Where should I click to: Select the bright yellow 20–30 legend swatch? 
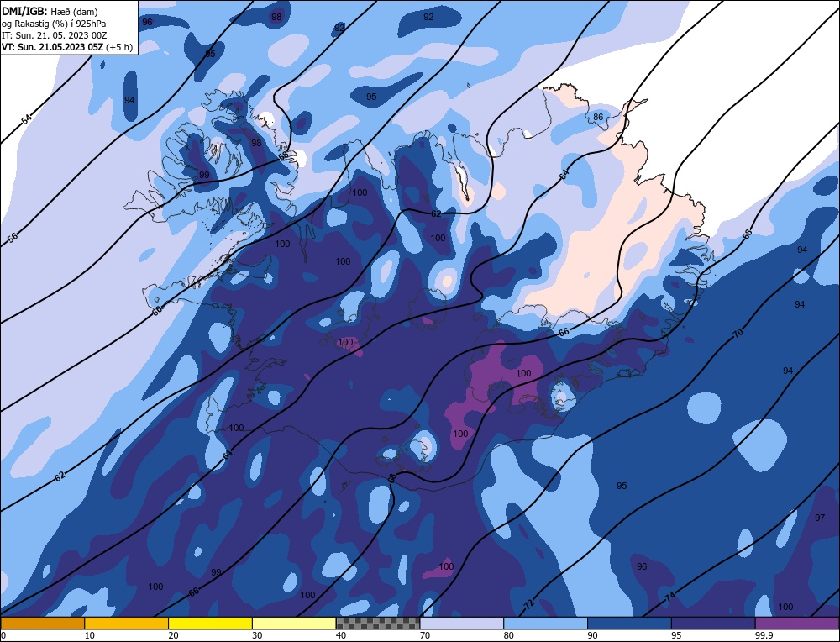click(x=210, y=624)
